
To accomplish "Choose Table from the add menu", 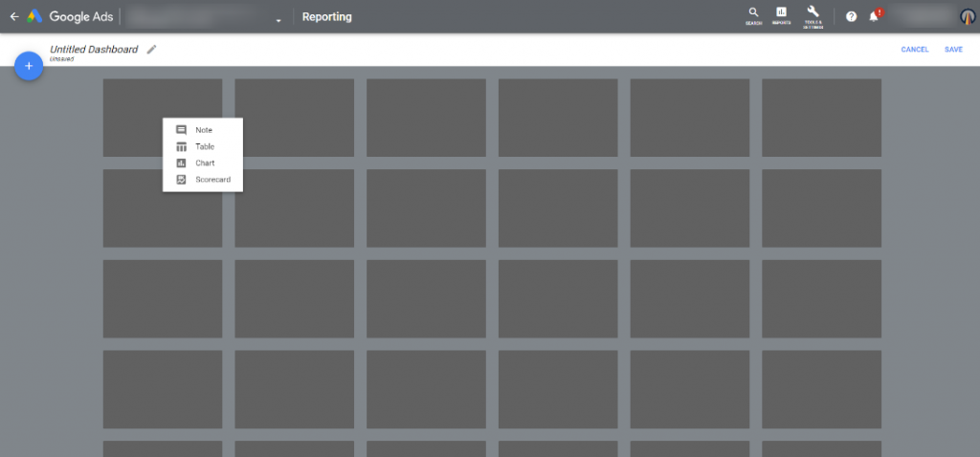I will (x=203, y=146).
